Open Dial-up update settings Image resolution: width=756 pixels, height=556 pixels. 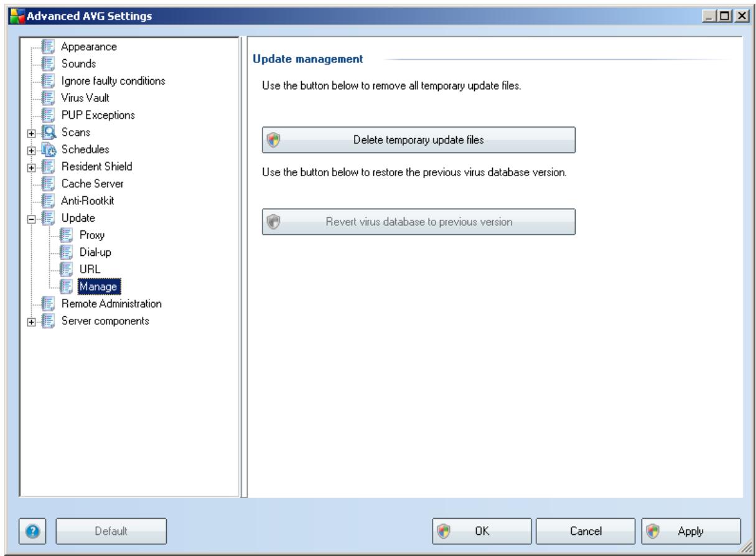click(x=95, y=252)
